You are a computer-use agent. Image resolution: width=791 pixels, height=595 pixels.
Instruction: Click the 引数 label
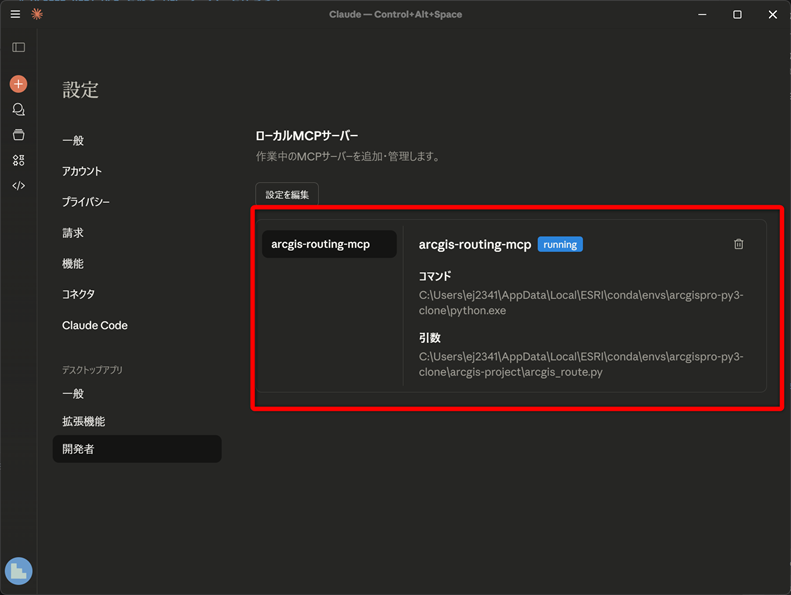(430, 338)
